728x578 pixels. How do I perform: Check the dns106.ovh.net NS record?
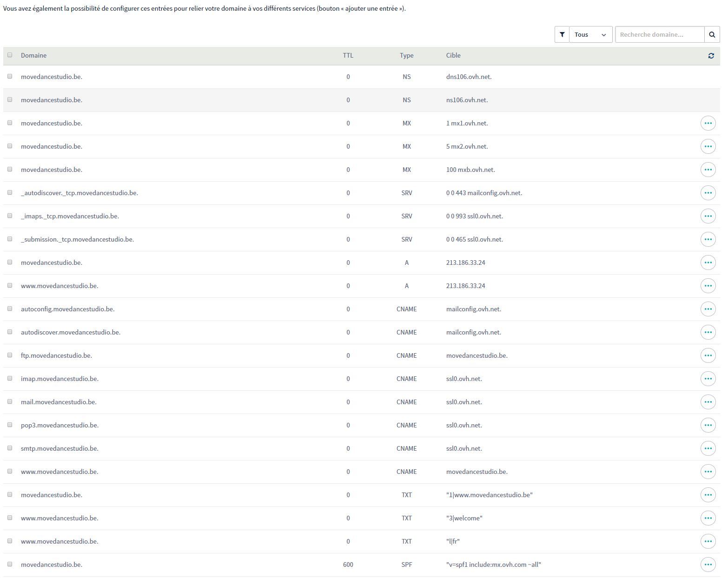pyautogui.click(x=10, y=76)
